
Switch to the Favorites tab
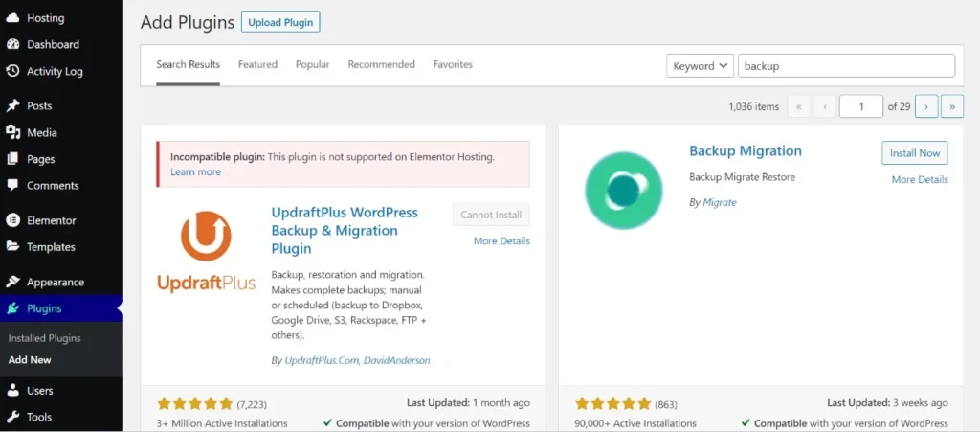(x=453, y=64)
